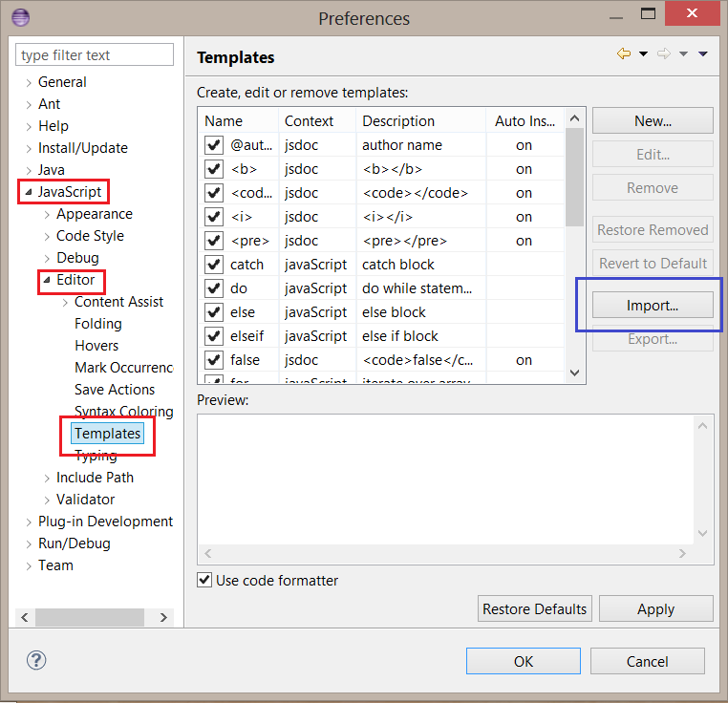Open the preferences page view menu arrow
728x703 pixels.
(x=703, y=54)
